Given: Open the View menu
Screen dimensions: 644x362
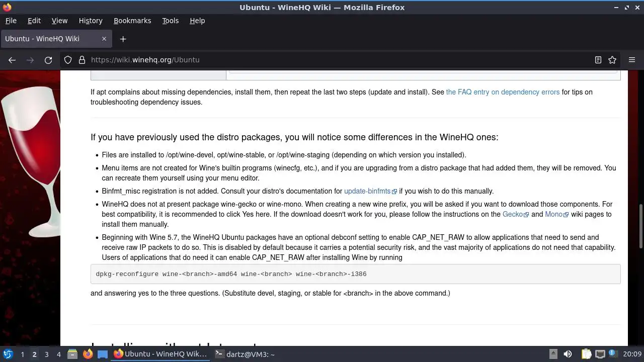Looking at the screenshot, I should 59,21.
